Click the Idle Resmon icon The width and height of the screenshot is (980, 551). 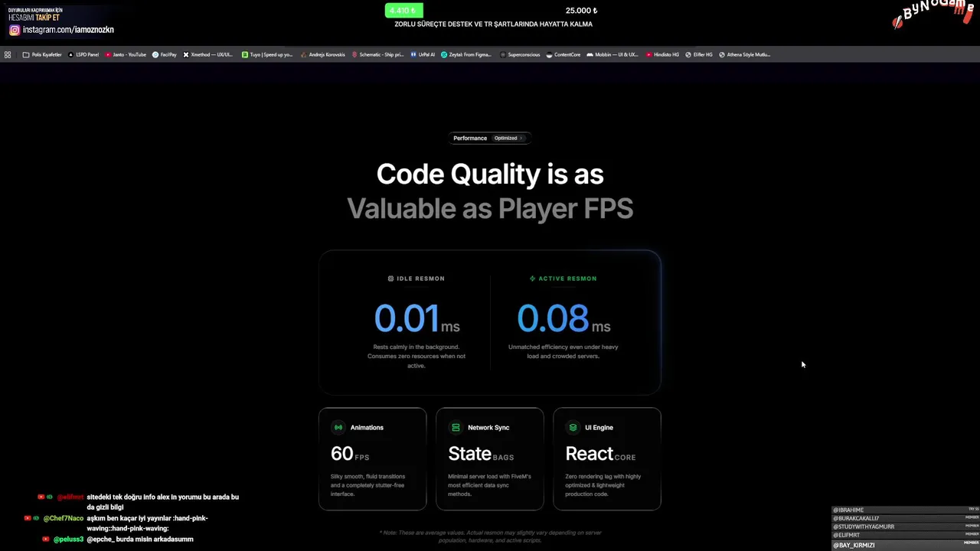pos(390,279)
